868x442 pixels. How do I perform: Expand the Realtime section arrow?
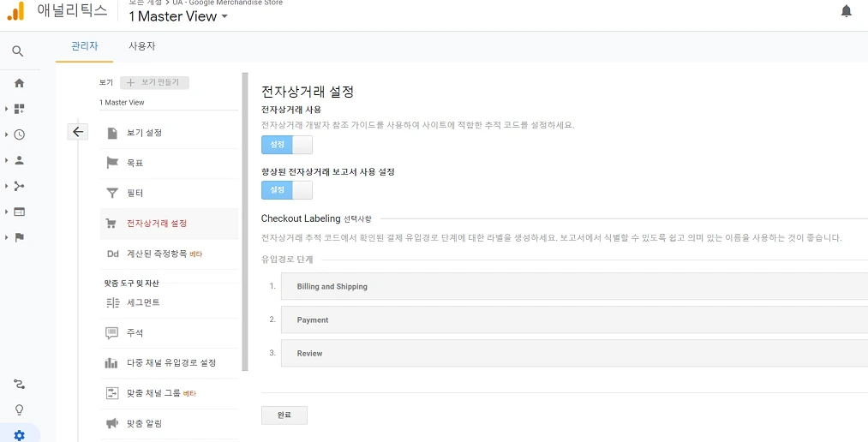[x=6, y=134]
